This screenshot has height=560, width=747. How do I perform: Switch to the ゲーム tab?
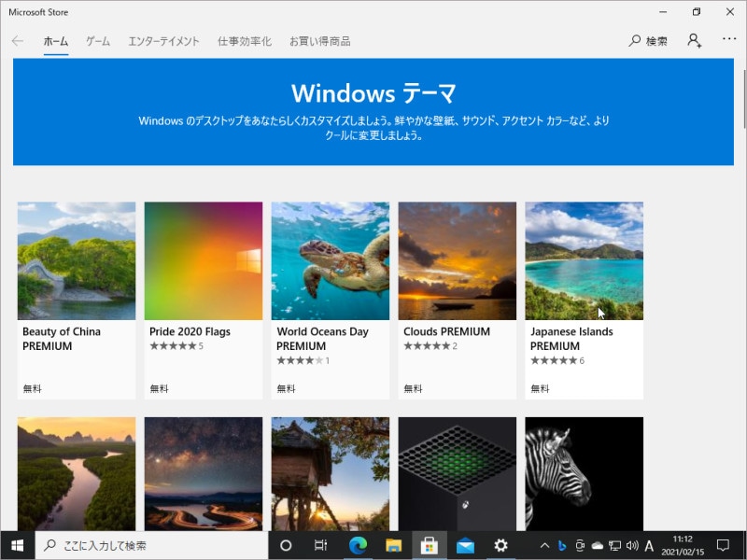95,41
